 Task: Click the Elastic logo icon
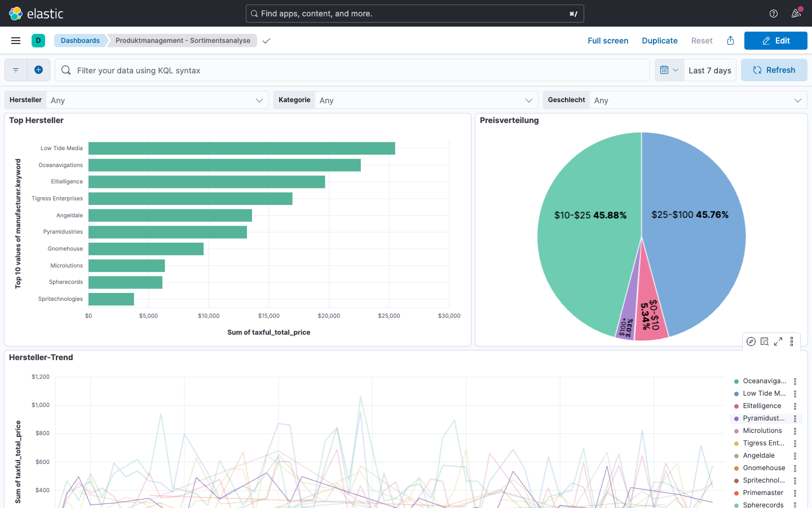(16, 13)
